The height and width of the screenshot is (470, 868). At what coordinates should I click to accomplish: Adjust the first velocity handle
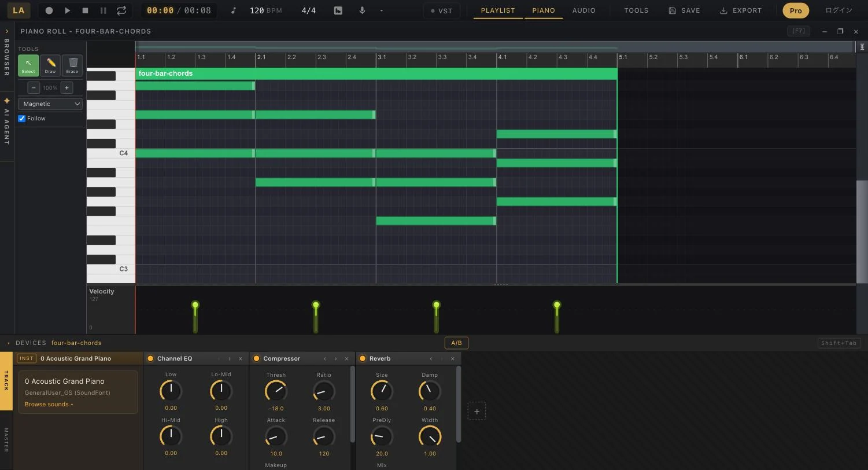pos(195,305)
